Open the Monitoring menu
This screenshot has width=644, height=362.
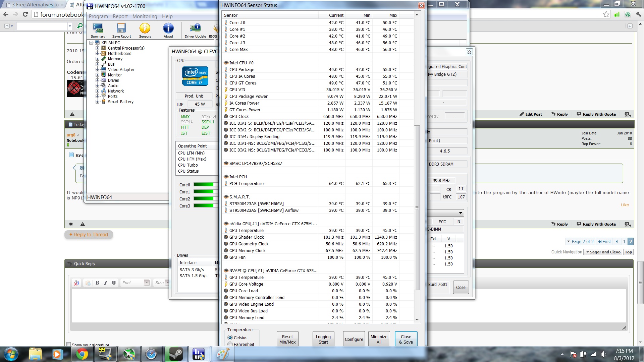145,16
